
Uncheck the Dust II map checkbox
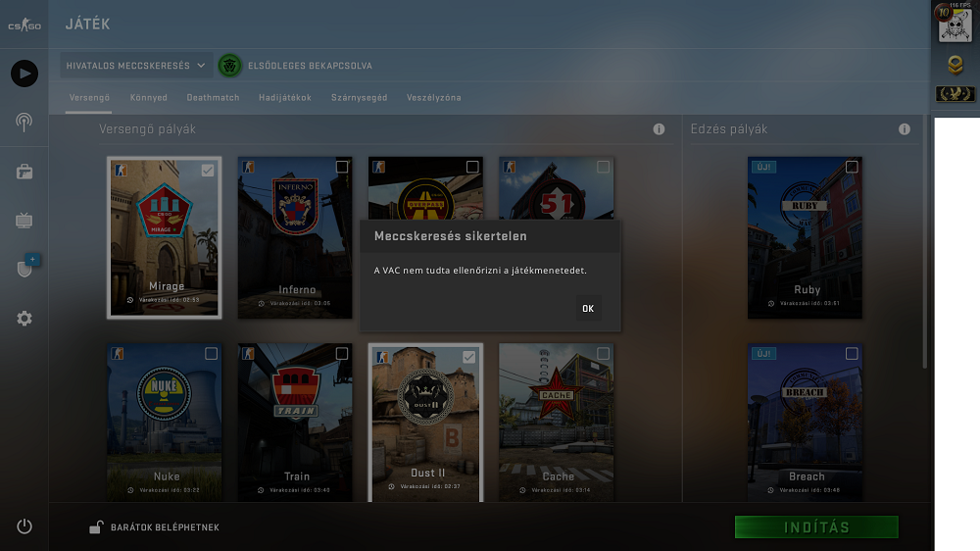pos(468,357)
